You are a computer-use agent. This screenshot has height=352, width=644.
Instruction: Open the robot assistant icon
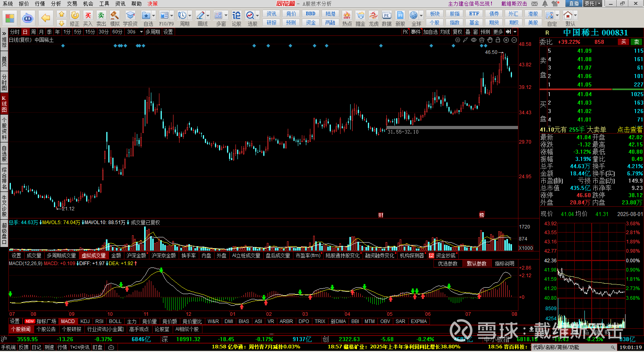[27, 18]
